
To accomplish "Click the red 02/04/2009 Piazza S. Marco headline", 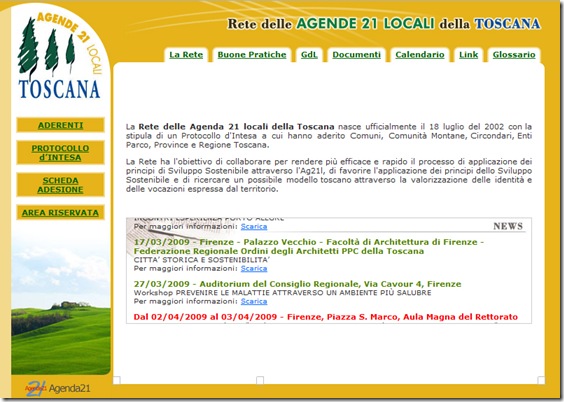I will (326, 317).
